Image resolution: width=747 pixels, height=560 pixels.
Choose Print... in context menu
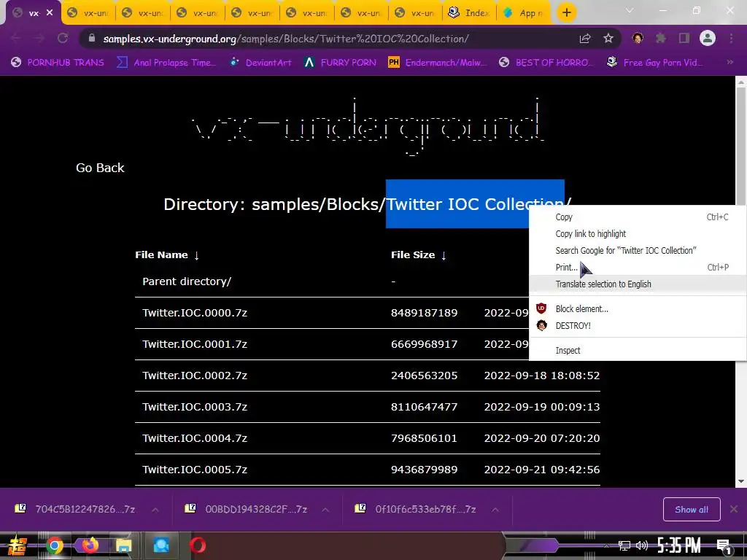pos(638,267)
